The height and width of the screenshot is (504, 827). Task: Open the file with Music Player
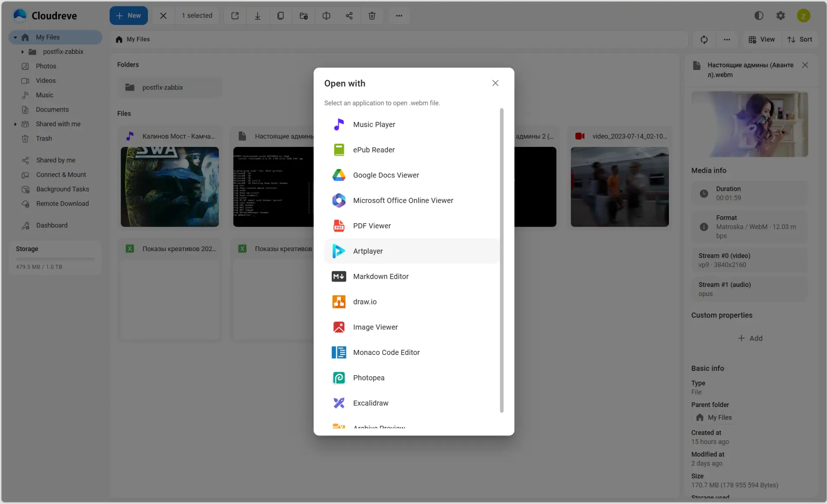tap(412, 124)
